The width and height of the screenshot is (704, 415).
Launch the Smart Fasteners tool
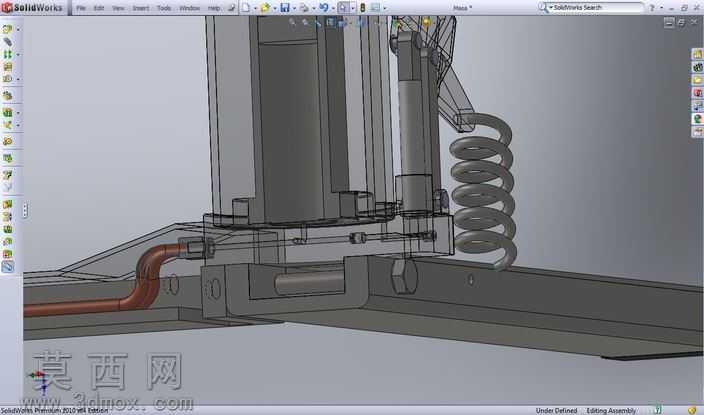[x=7, y=66]
